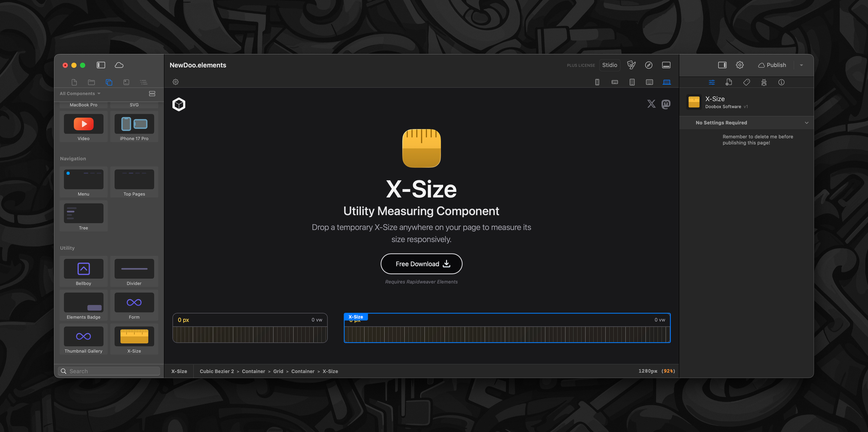
Task: Click the Free Download button
Action: click(421, 264)
